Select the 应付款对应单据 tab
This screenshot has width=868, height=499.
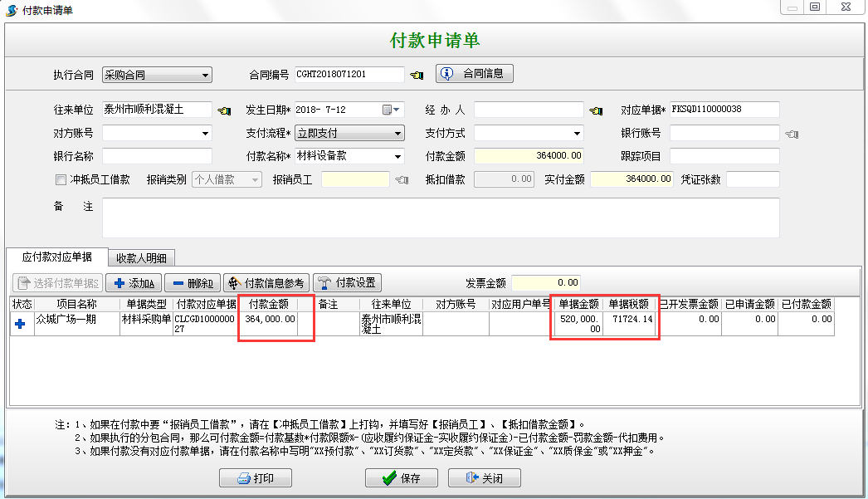tap(57, 257)
